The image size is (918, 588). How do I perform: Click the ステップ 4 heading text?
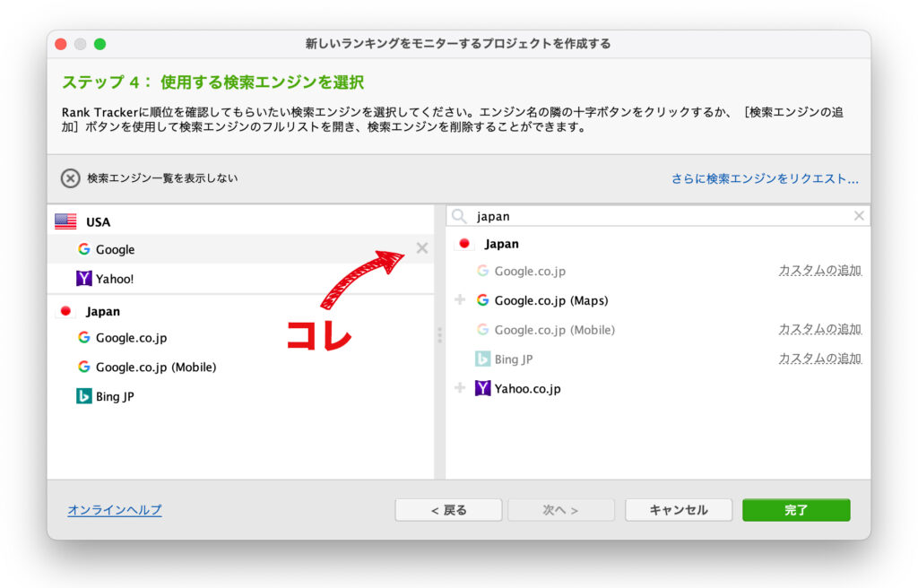tap(213, 82)
